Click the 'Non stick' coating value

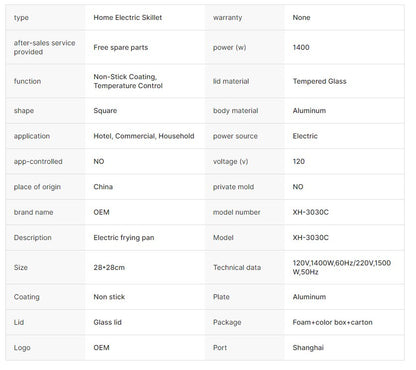click(x=109, y=297)
